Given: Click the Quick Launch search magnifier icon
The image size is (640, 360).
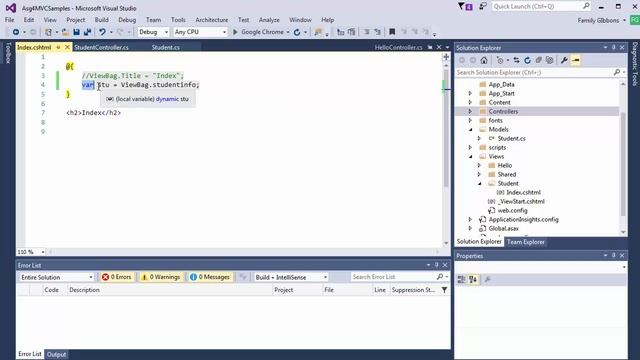Looking at the screenshot, I should coord(586,6).
